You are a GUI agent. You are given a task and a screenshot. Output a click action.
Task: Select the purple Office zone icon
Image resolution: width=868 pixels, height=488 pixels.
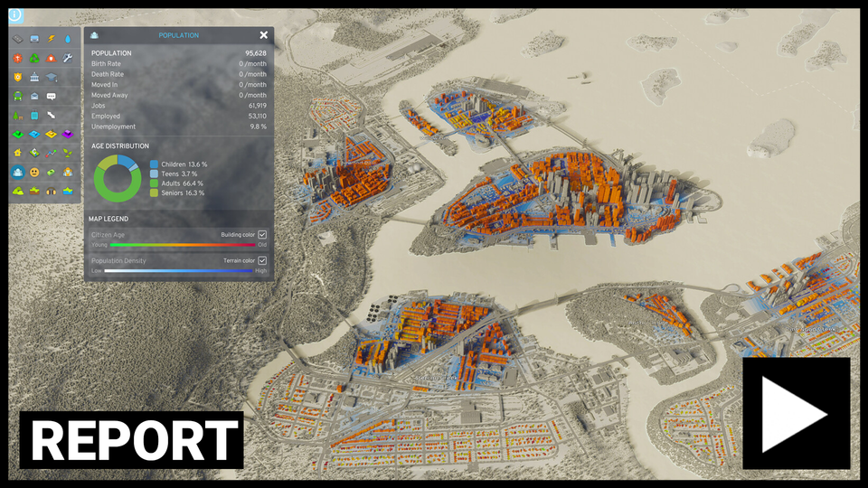pyautogui.click(x=68, y=134)
